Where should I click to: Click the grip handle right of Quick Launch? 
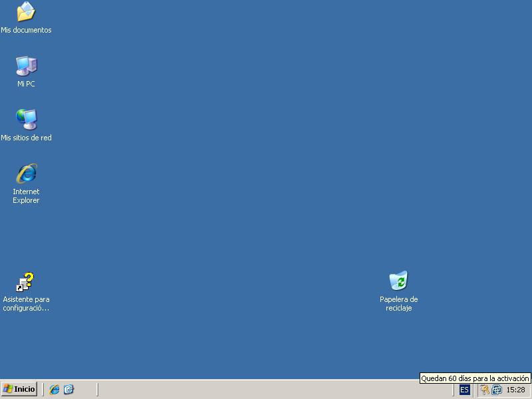(x=97, y=389)
